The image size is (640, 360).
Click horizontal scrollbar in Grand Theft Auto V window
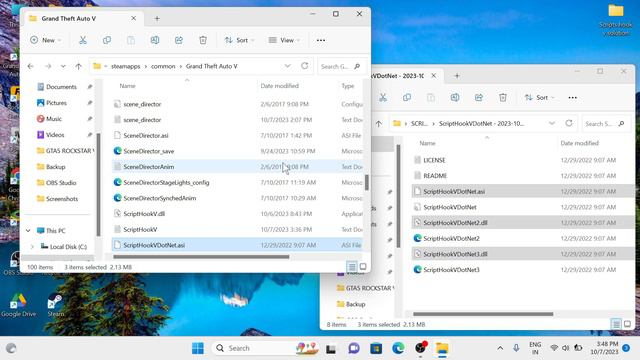click(x=201, y=257)
